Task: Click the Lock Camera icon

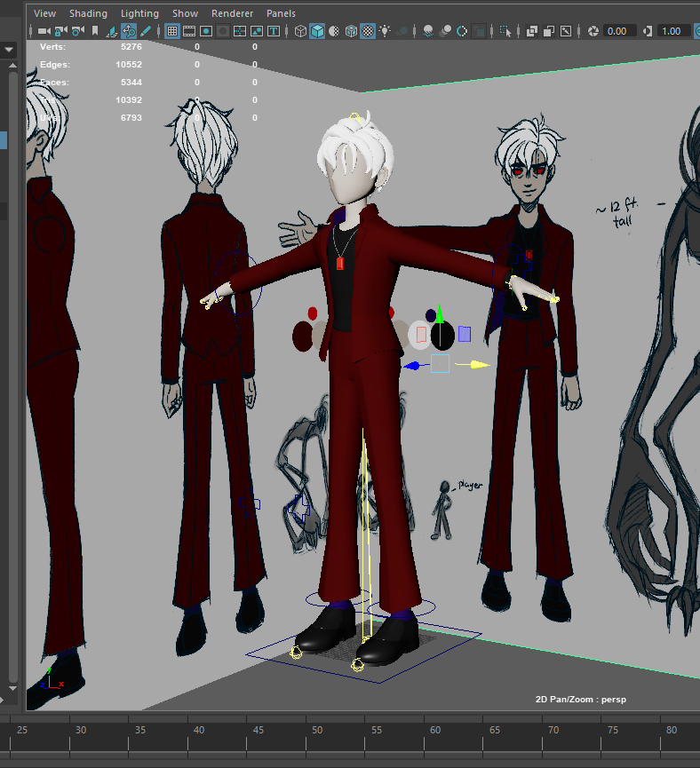Action: click(x=60, y=31)
